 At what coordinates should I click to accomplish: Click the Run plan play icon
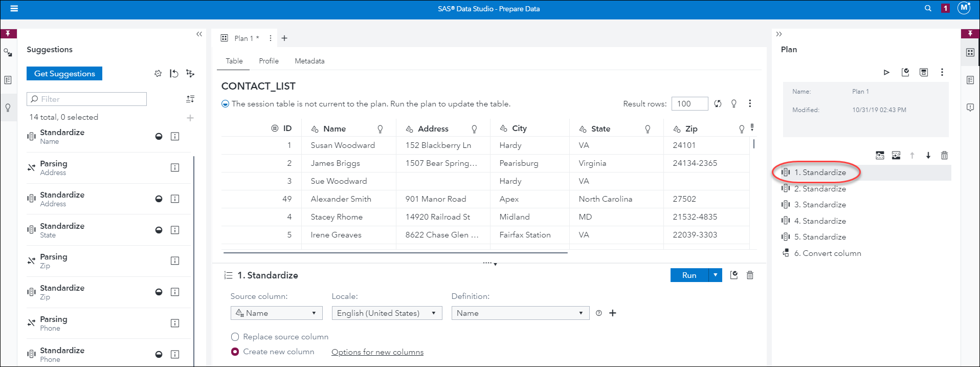[886, 73]
